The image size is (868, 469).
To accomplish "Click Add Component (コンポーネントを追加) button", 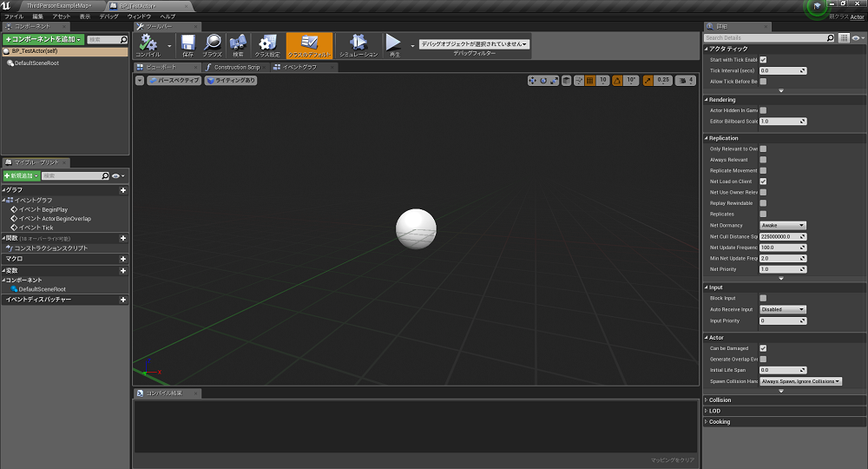I will point(43,39).
